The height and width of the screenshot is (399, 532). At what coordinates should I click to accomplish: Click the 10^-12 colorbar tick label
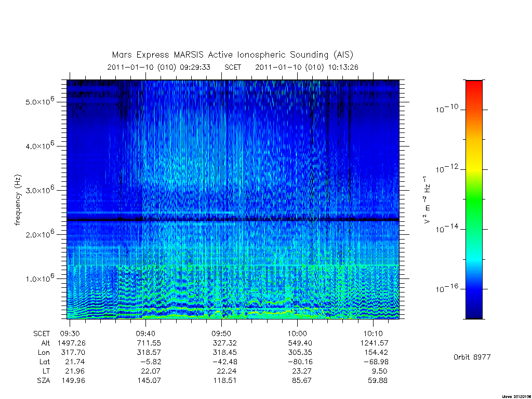[x=447, y=168]
